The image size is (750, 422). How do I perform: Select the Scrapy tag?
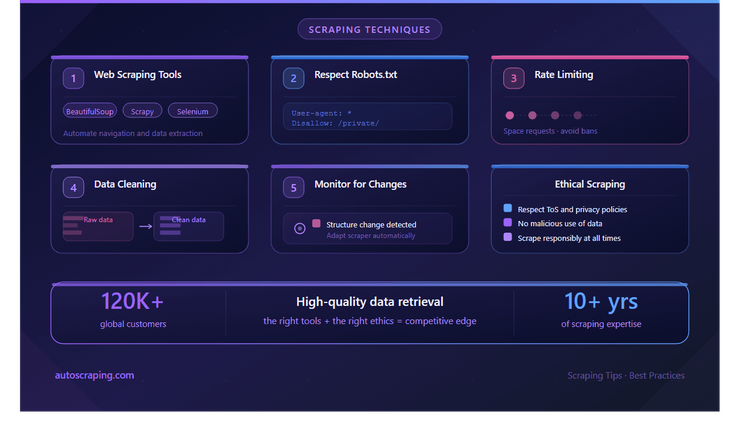click(142, 111)
